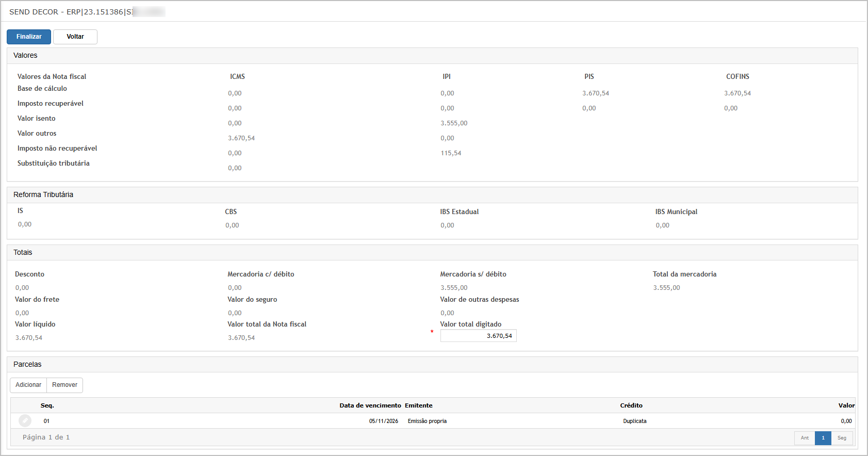868x456 pixels.
Task: Focus the Valor total digitado input field
Action: [x=479, y=336]
